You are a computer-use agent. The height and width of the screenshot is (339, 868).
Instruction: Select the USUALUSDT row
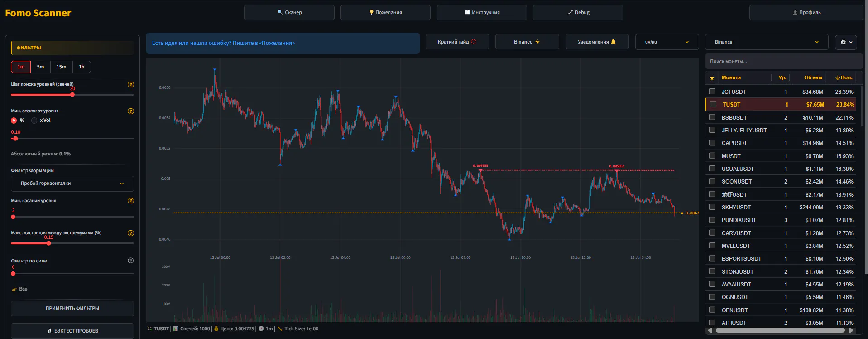pos(781,169)
